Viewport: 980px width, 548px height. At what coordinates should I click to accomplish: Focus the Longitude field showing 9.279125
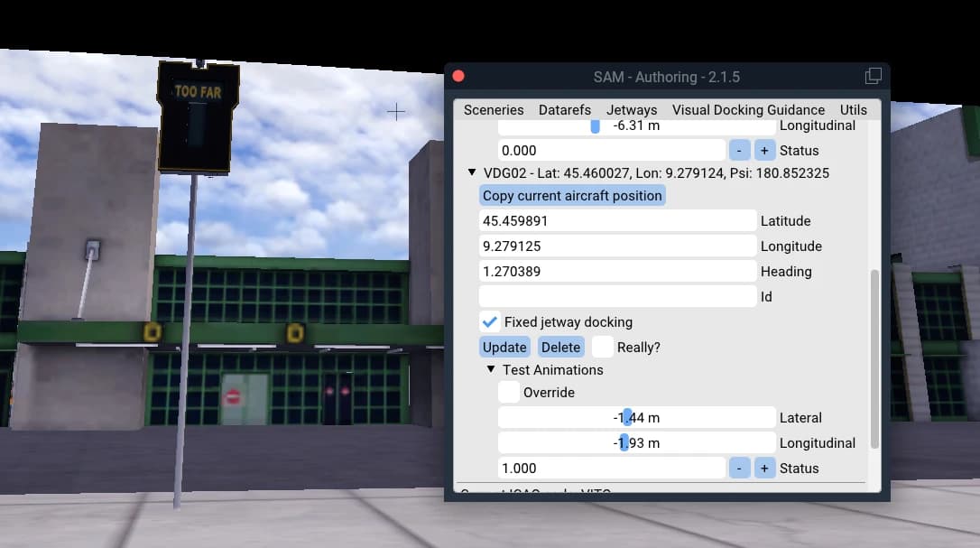(617, 246)
